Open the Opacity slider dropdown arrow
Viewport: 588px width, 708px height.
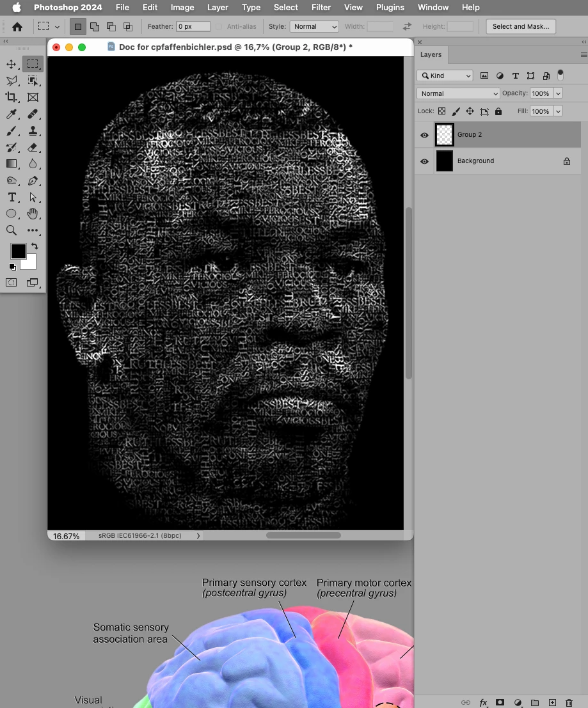point(558,93)
